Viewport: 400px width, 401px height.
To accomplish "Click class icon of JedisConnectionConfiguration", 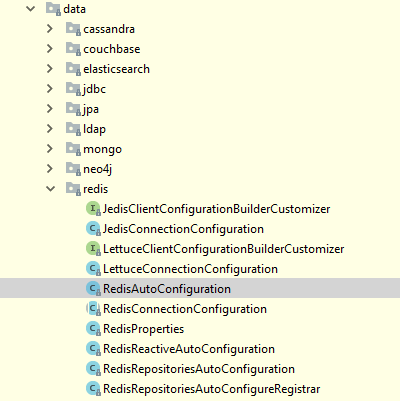I will pos(93,229).
